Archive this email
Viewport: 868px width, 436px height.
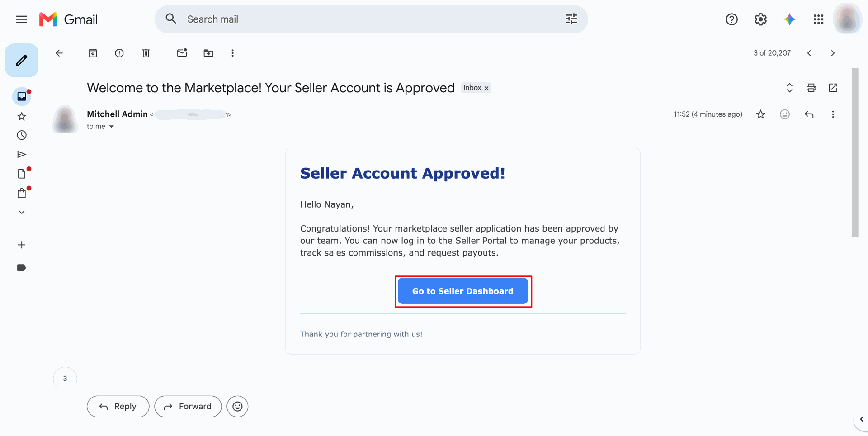click(x=93, y=53)
